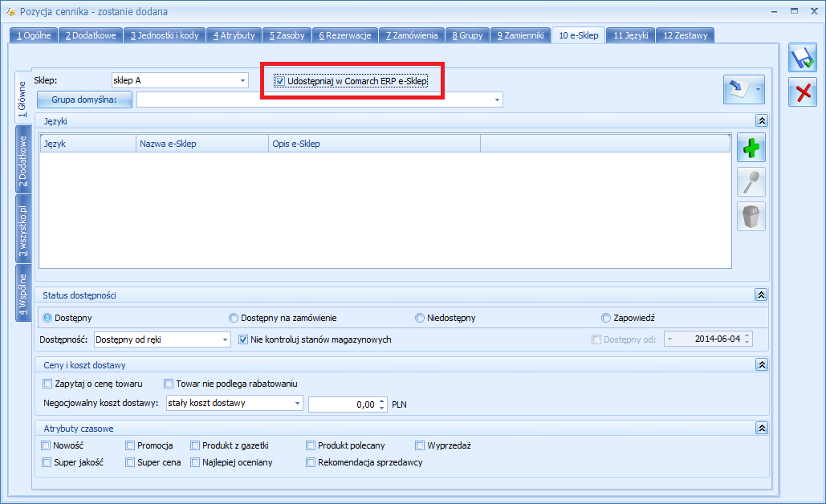Select the 10 e-Sklep tab
This screenshot has width=826, height=504.
(x=579, y=35)
